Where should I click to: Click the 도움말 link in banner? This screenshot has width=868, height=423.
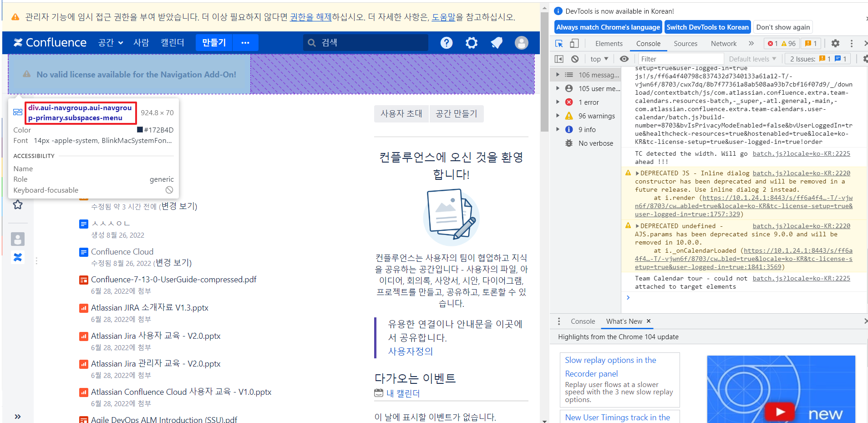[x=443, y=17]
